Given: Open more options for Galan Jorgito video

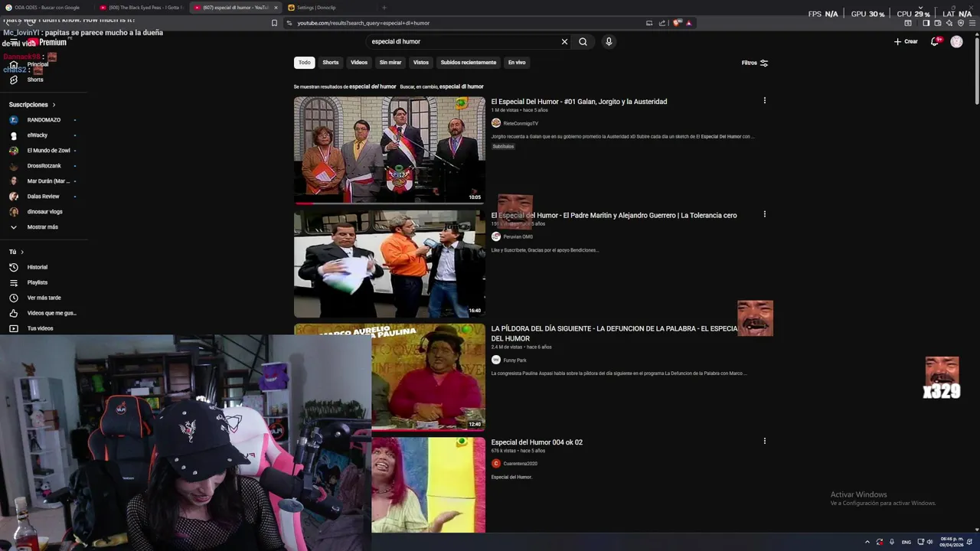Looking at the screenshot, I should point(764,100).
